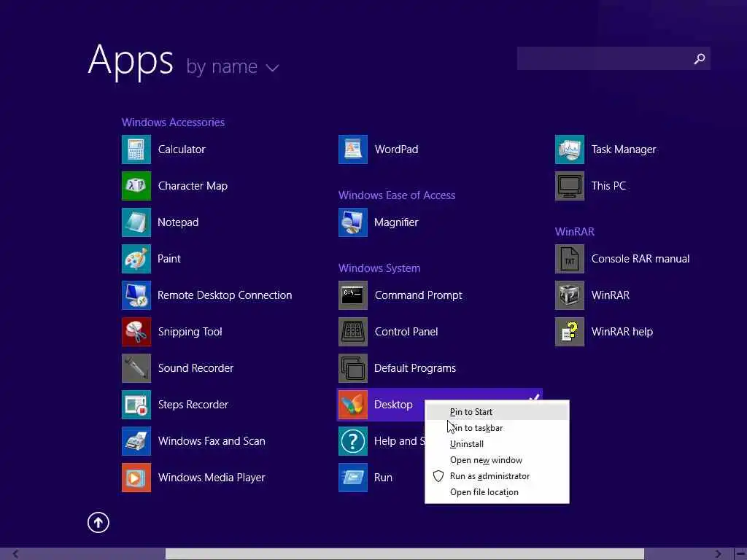Screen dimensions: 747x560
Task: Choose Run as administrator
Action: coord(497,476)
